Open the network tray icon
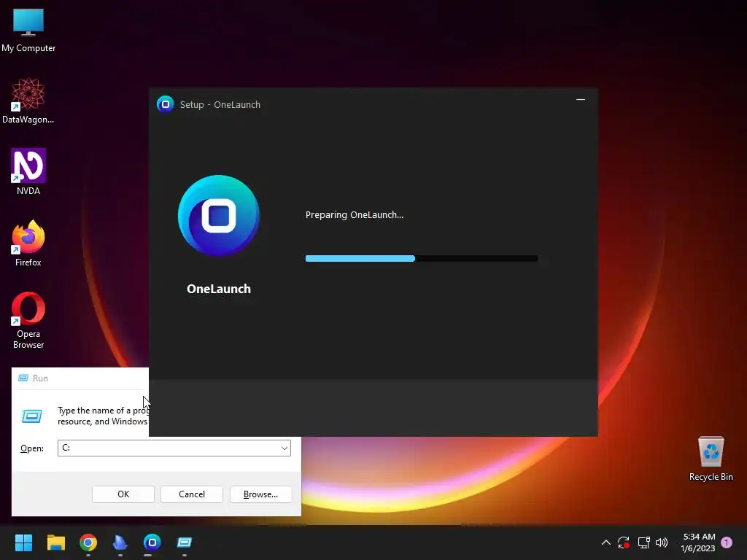 coord(643,542)
